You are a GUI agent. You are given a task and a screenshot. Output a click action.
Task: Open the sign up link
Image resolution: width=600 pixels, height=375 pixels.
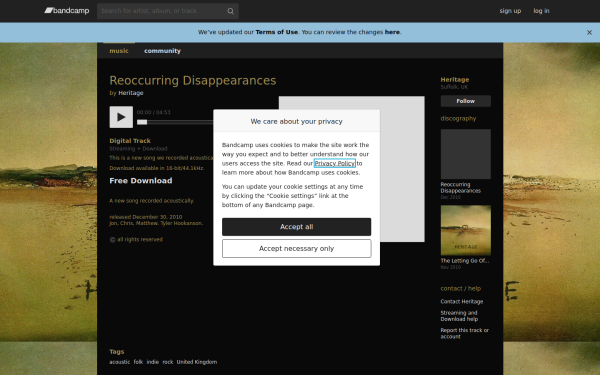[x=510, y=11]
